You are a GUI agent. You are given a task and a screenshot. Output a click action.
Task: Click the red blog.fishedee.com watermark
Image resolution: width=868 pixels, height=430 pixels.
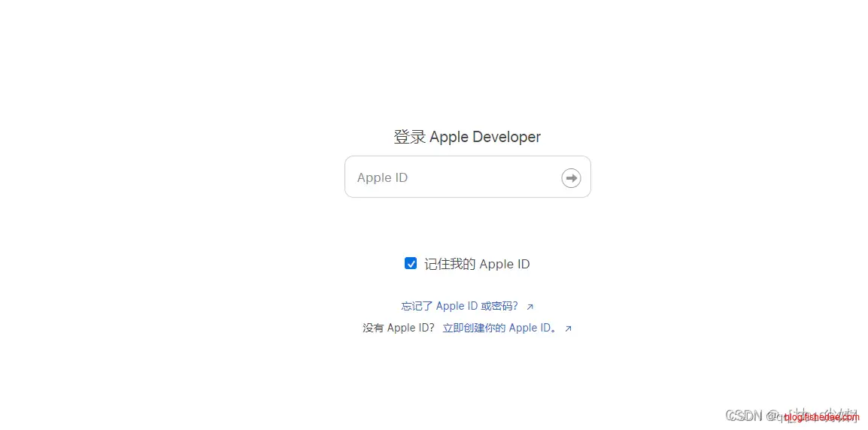(x=821, y=417)
